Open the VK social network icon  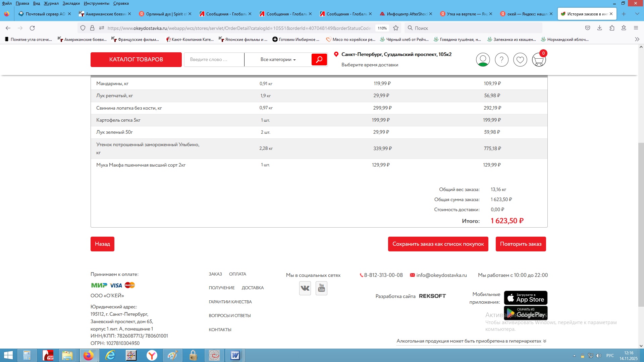(305, 288)
